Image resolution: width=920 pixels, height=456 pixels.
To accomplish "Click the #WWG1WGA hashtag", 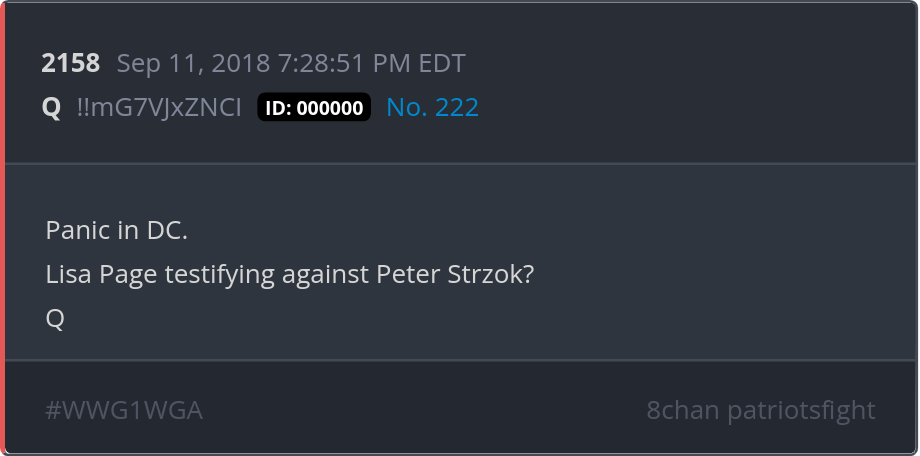I will coord(124,410).
